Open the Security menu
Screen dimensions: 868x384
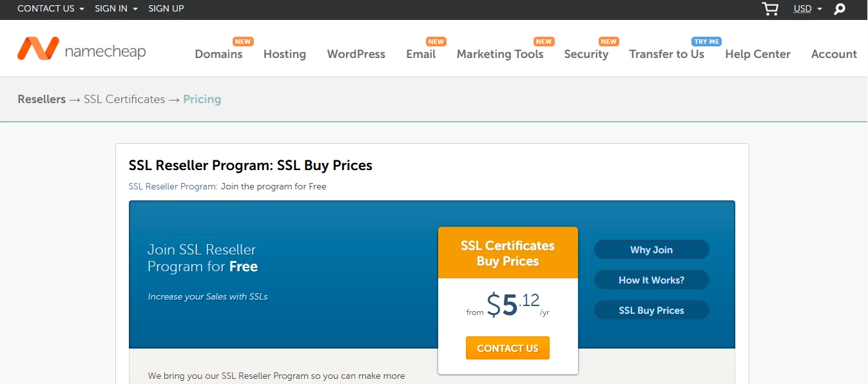[586, 54]
